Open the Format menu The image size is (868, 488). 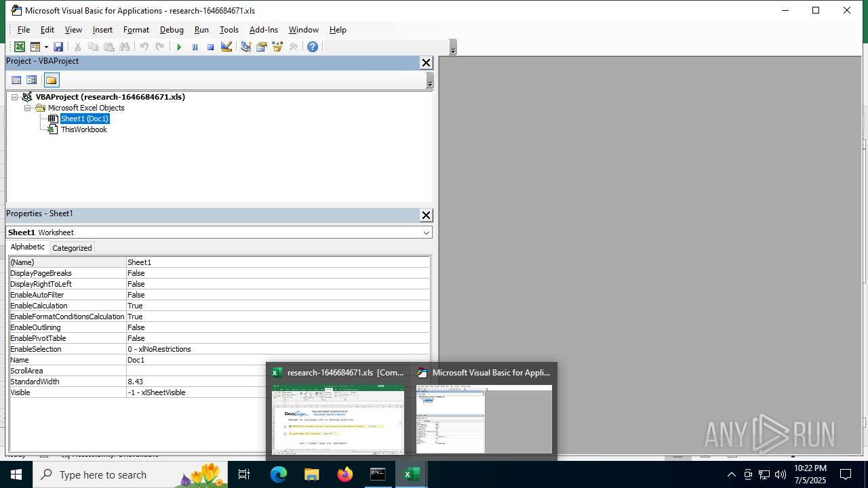click(x=136, y=30)
